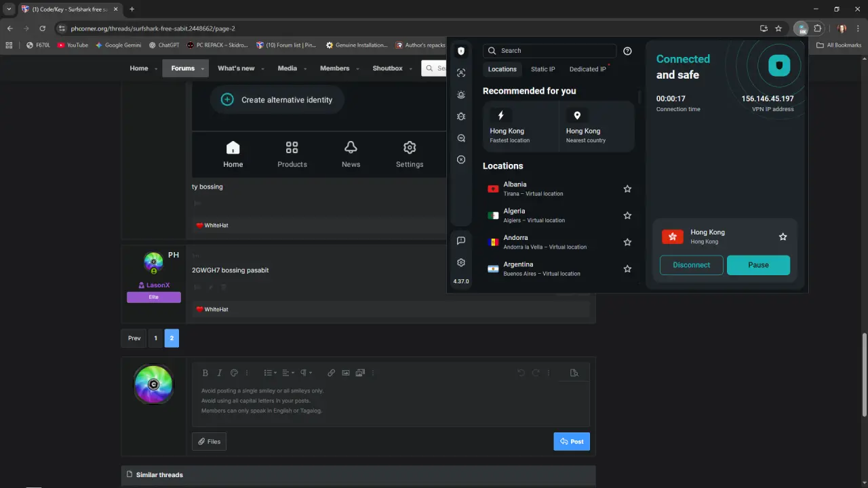The height and width of the screenshot is (488, 868).
Task: Click the help question mark icon
Action: click(627, 51)
